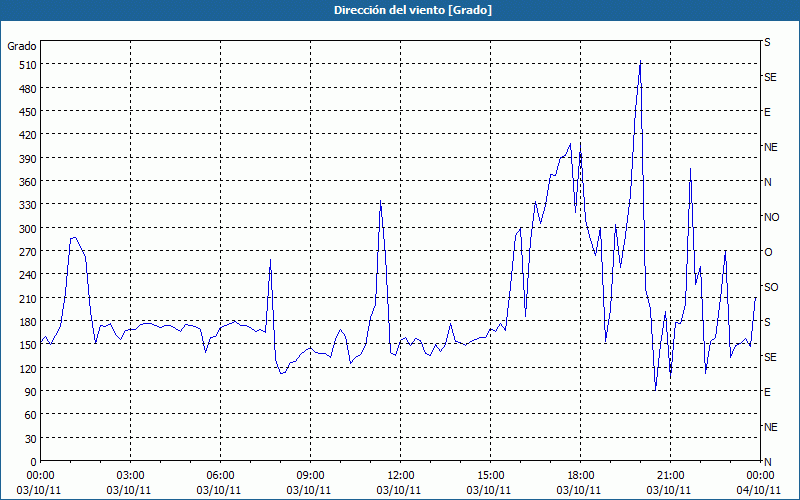Select the 120 degree axis label
Viewport: 800px width, 500px height.
(28, 368)
